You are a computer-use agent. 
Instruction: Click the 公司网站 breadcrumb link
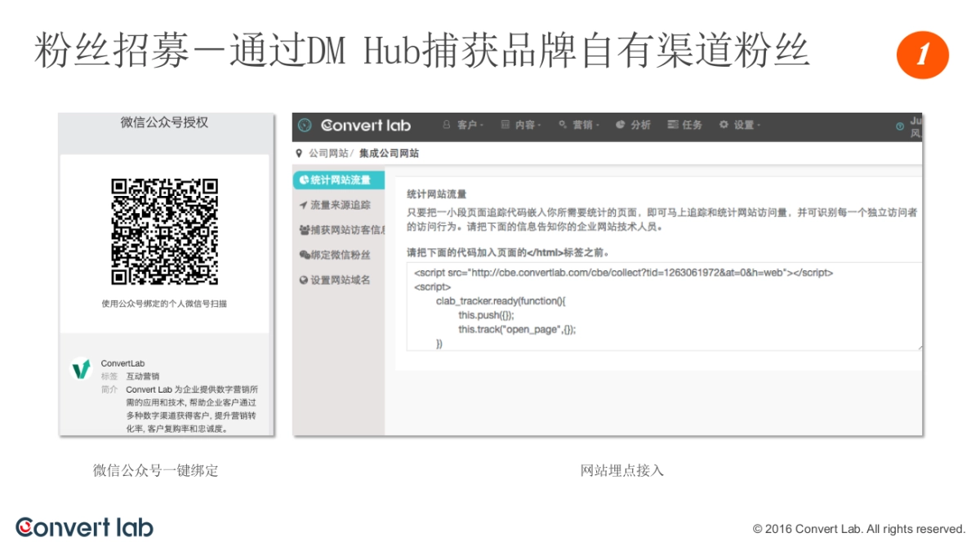tap(327, 153)
